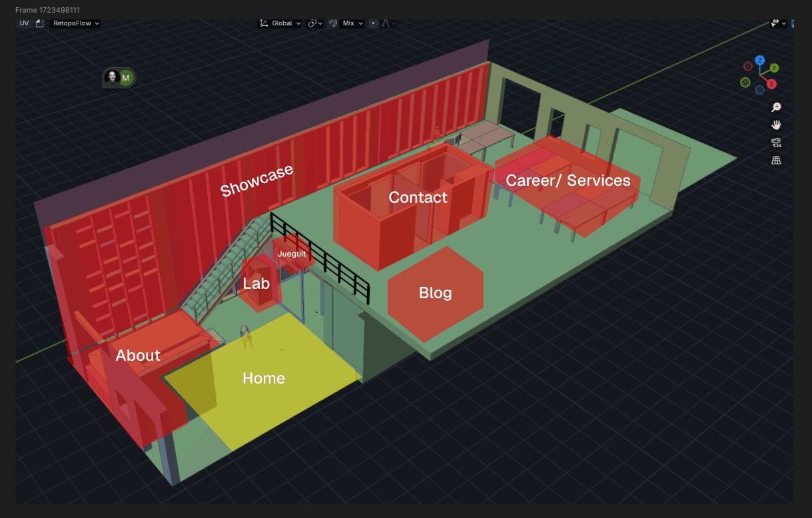Click the red X axis gizmo ball

[x=771, y=84]
